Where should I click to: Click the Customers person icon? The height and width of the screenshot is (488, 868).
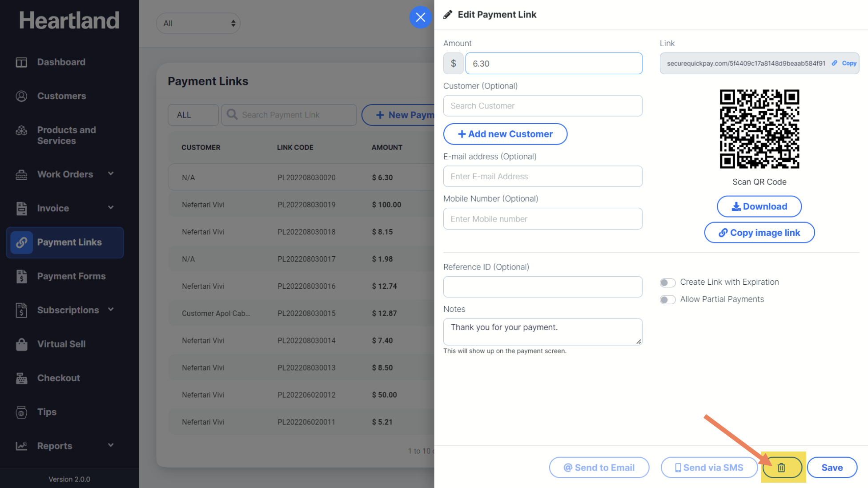pos(21,96)
